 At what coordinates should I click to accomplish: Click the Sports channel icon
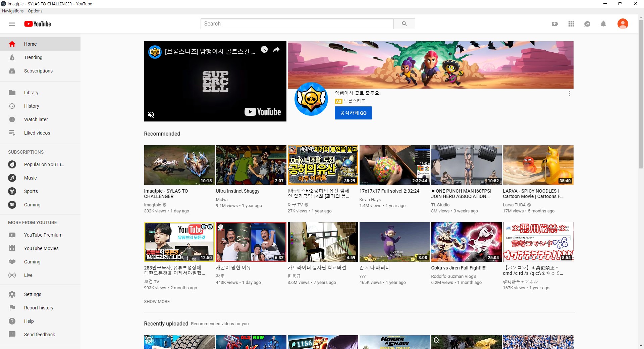tap(12, 191)
